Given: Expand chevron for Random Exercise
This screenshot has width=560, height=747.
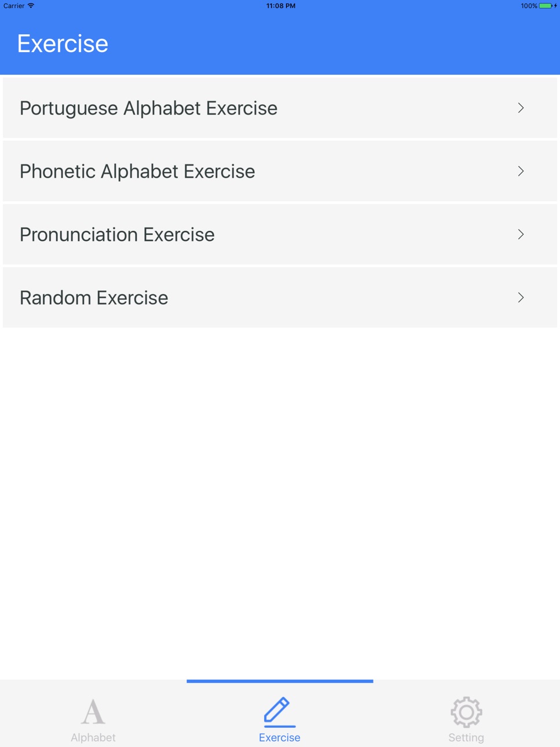Looking at the screenshot, I should pyautogui.click(x=521, y=297).
